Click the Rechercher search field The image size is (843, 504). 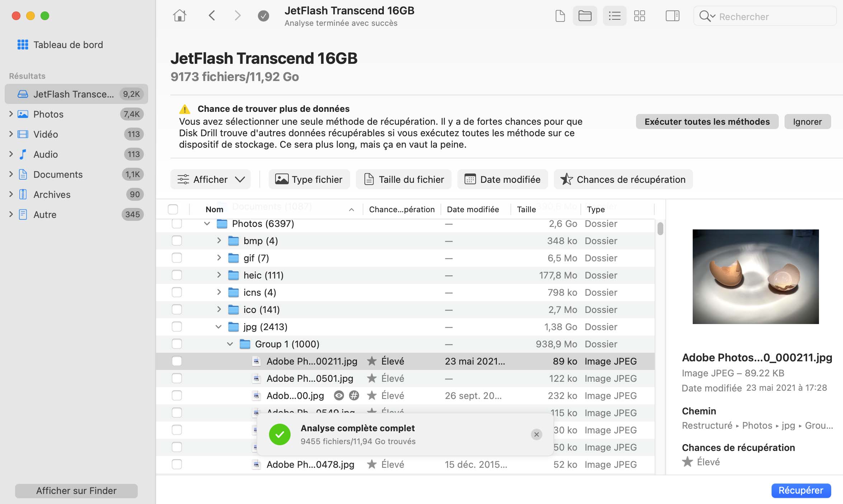(765, 16)
